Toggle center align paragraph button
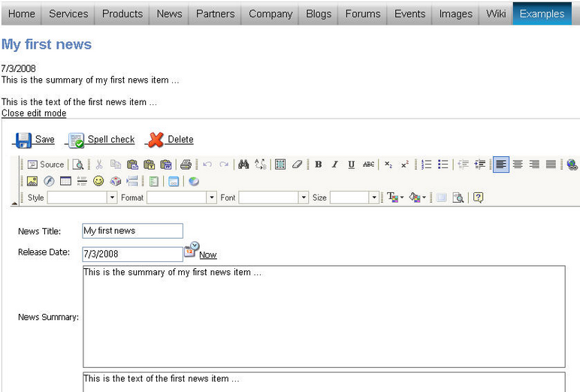Viewport: 580px width, 392px height. tap(518, 164)
